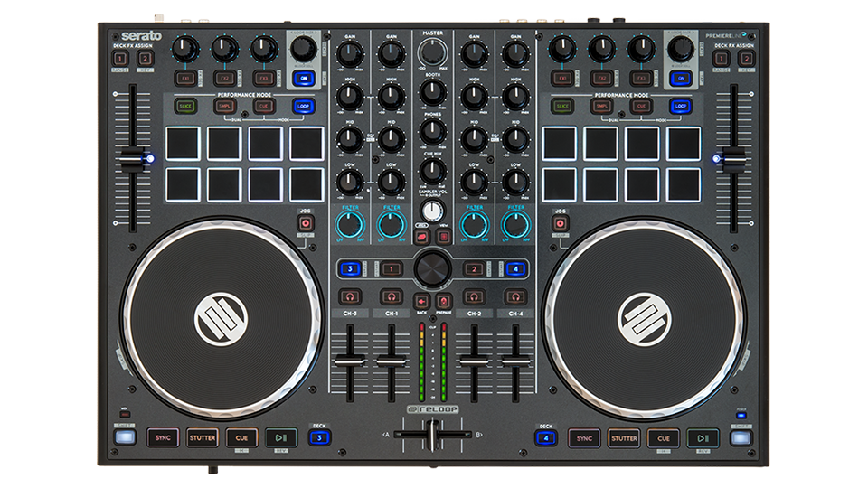868x488 pixels.
Task: Tap the serato logo text
Action: click(x=141, y=36)
